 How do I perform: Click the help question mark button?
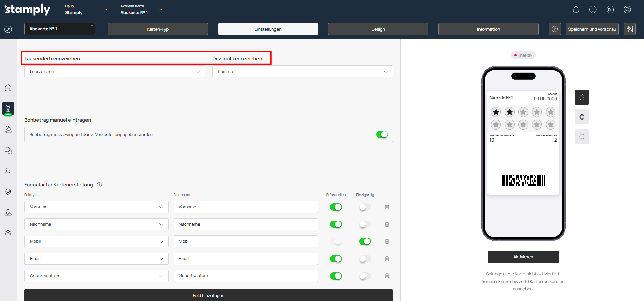(x=554, y=29)
